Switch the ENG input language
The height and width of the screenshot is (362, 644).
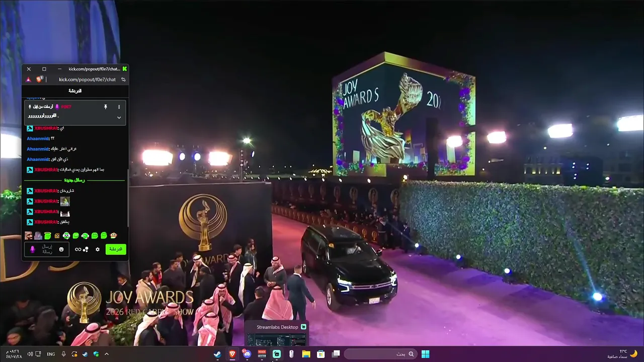tap(51, 354)
